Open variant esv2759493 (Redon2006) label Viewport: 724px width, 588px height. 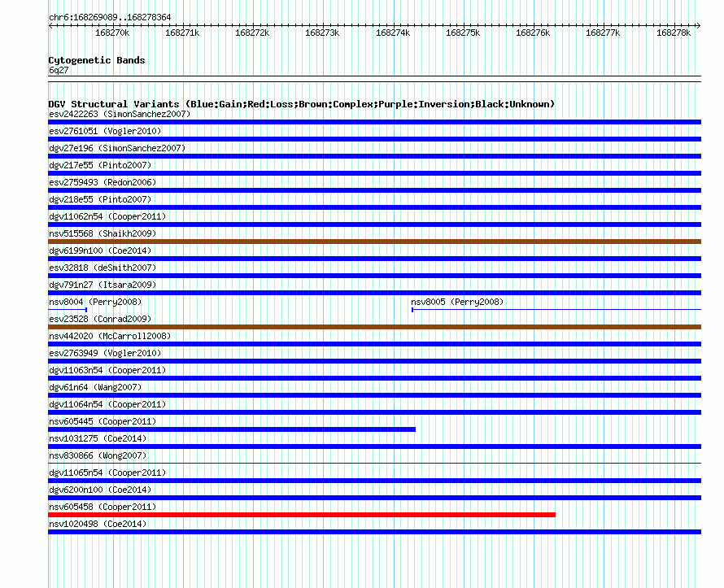(102, 182)
